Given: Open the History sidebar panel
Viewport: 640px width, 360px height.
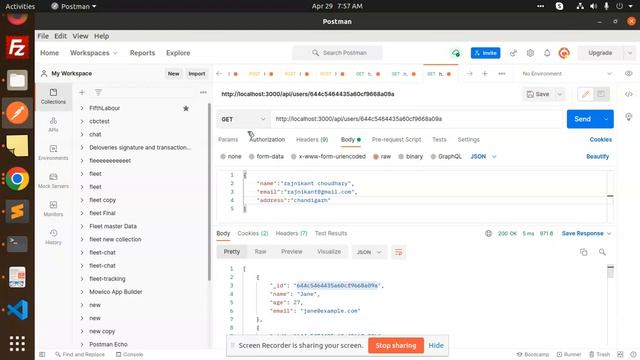Looking at the screenshot, I should click(x=53, y=237).
